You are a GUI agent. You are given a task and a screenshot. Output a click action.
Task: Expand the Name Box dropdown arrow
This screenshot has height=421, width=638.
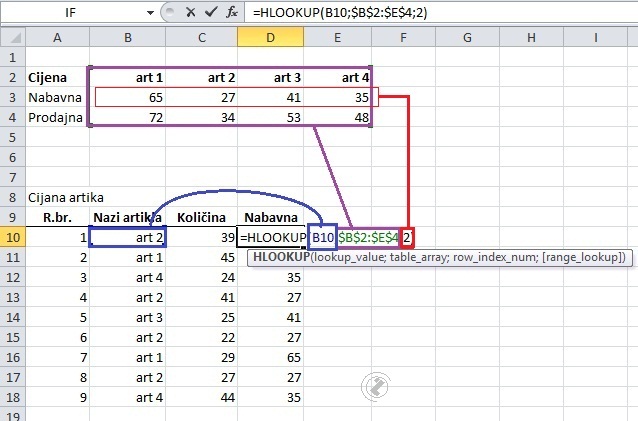[149, 13]
